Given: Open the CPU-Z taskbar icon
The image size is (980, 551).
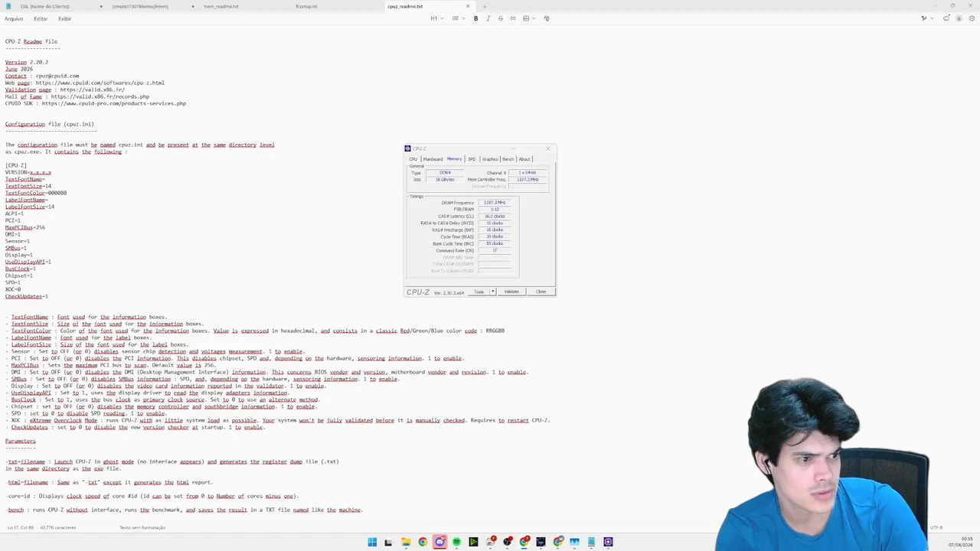Looking at the screenshot, I should pos(608,542).
